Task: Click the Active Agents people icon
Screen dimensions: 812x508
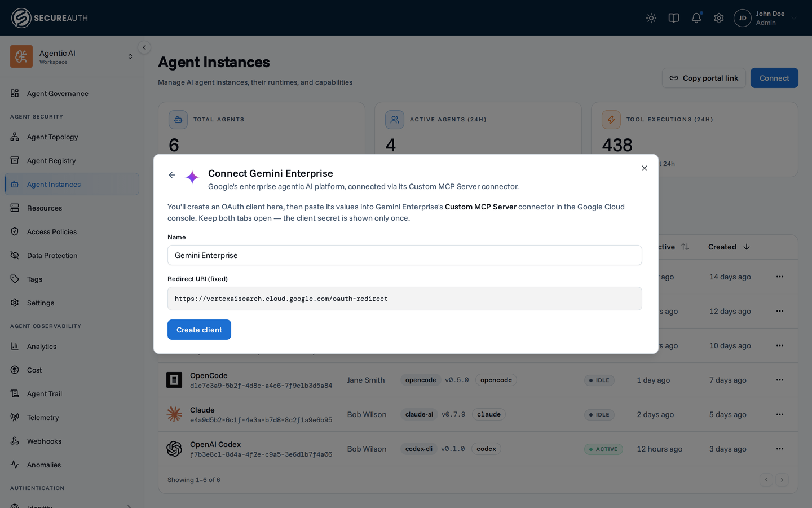Action: [x=395, y=120]
